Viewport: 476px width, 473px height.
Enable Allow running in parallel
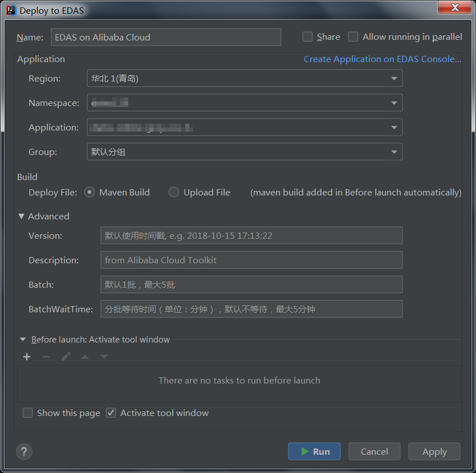353,36
